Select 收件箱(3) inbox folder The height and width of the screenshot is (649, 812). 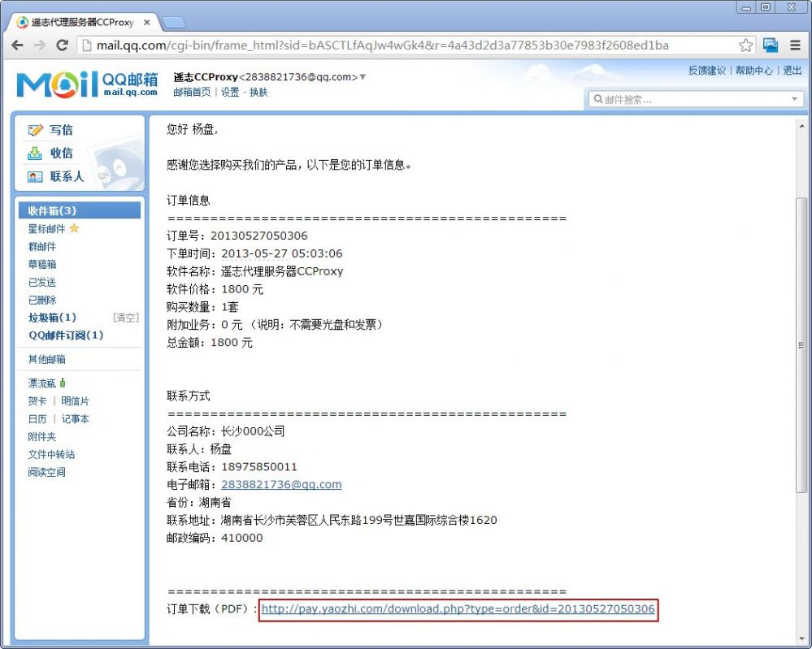80,210
